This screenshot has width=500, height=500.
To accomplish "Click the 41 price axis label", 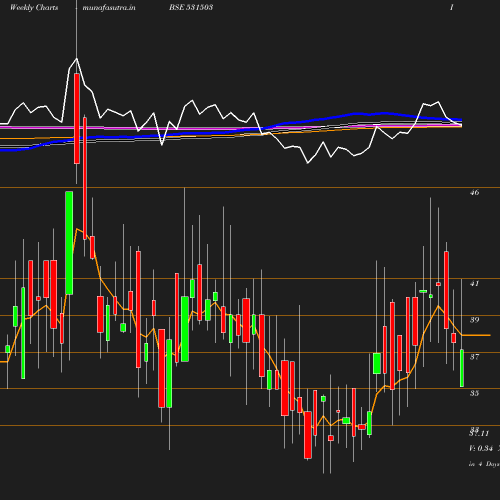I will tap(474, 284).
